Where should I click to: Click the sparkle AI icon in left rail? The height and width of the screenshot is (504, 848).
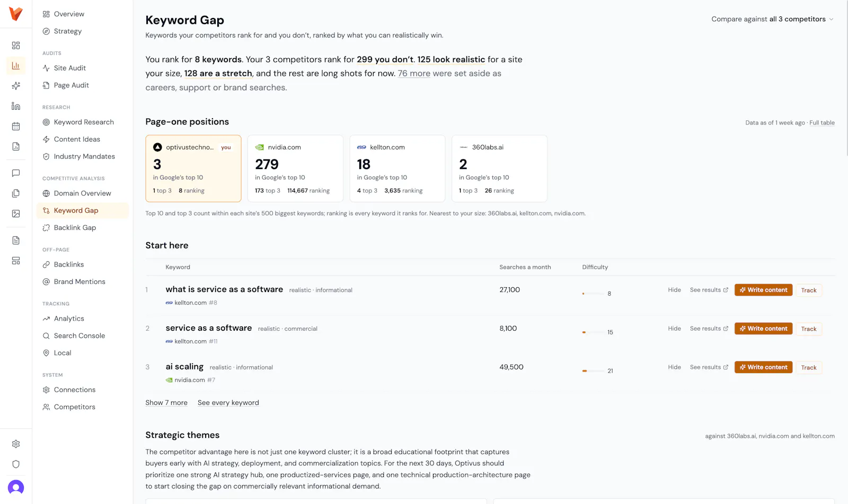[x=16, y=86]
